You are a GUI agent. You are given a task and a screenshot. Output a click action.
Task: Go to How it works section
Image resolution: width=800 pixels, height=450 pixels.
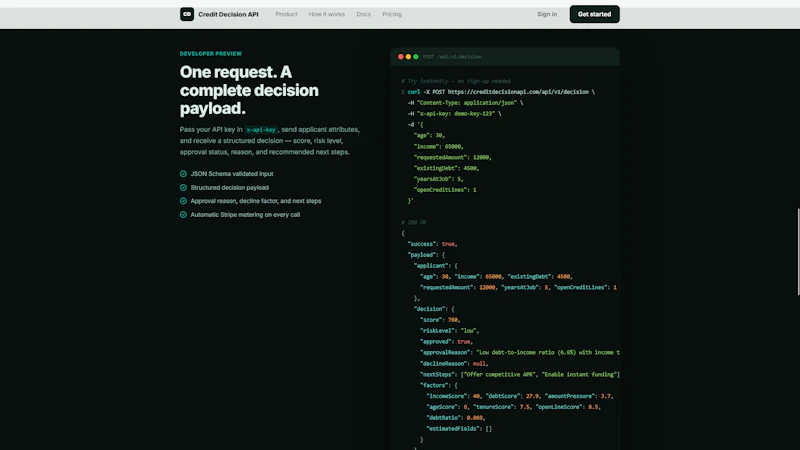(x=327, y=14)
